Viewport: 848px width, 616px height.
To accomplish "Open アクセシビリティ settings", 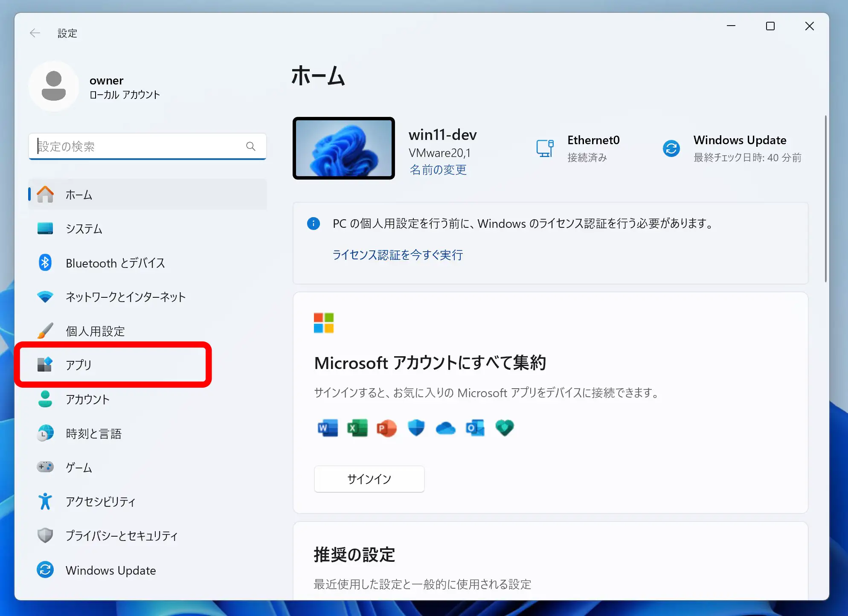I will click(148, 501).
